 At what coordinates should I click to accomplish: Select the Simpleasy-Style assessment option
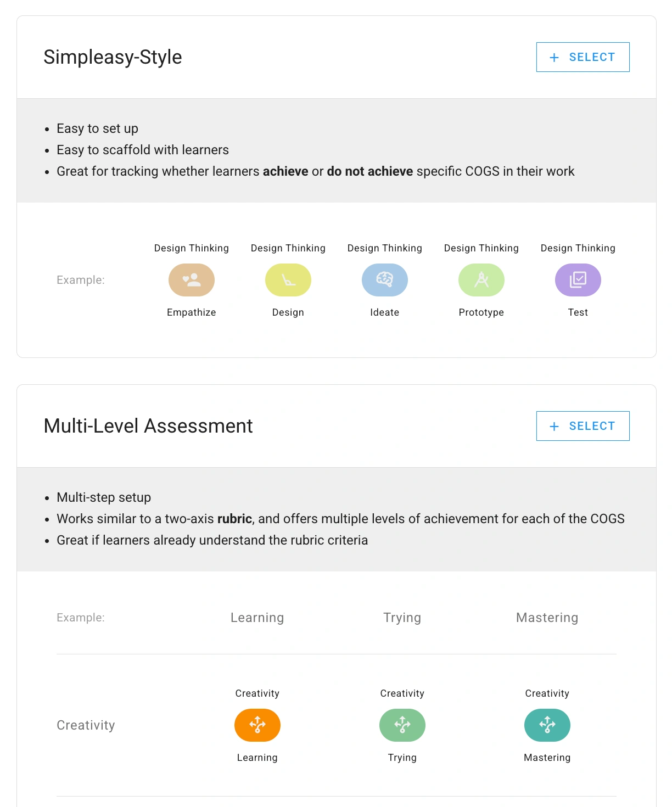pos(583,57)
